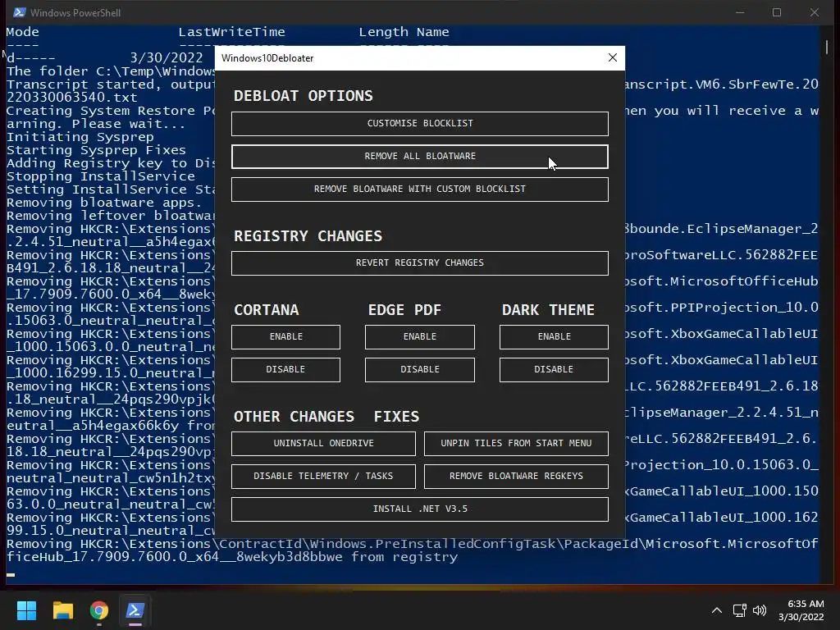Click the Mode column header in PowerShell
This screenshot has width=840, height=630.
pos(22,32)
